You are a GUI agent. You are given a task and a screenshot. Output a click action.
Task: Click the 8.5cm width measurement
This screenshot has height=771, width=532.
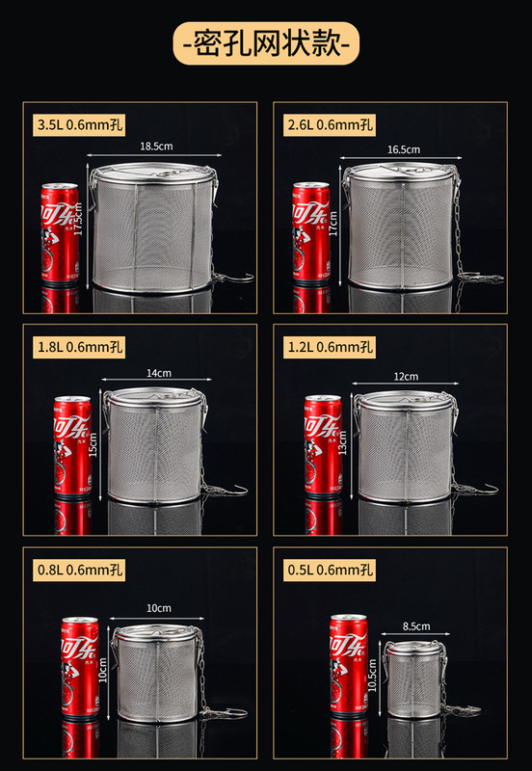click(x=416, y=626)
